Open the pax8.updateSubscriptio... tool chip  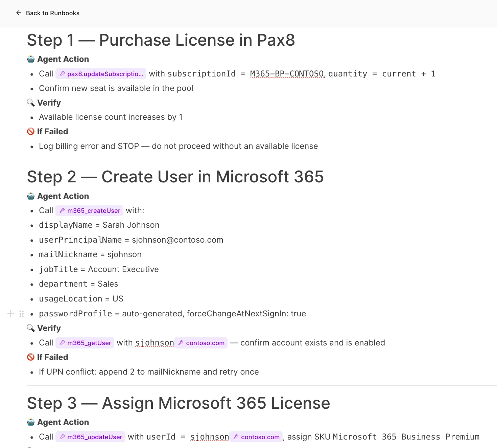click(101, 74)
